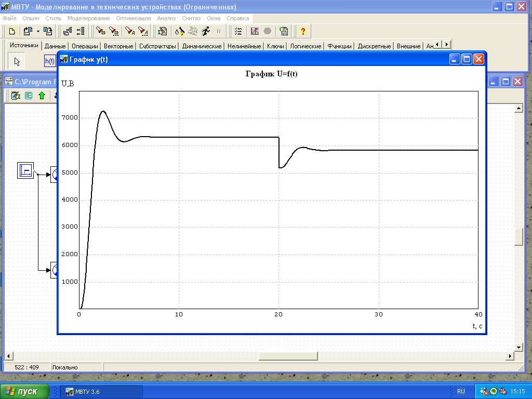Switch to the Нелинейные tab
This screenshot has width=532, height=399.
pyautogui.click(x=244, y=46)
